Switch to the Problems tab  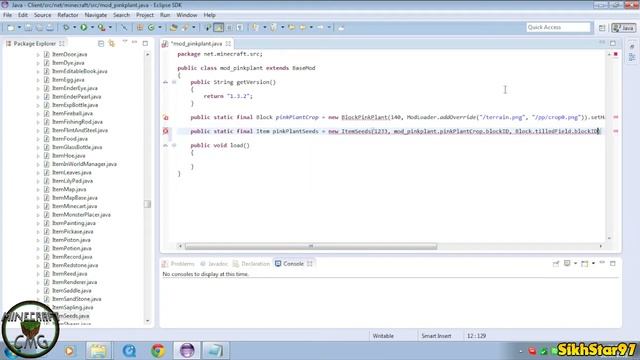click(178, 264)
